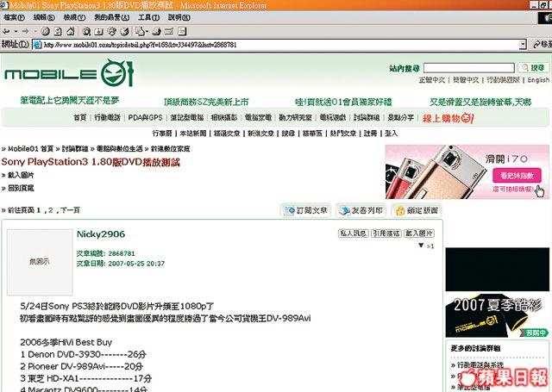
Task: Open the 電玩遊戲 navigation tab
Action: tap(333, 118)
